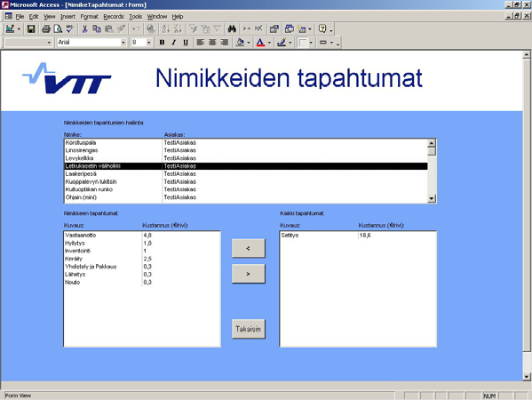Click the '<' move-left button
Screen dimensions: 532x400
click(x=249, y=249)
